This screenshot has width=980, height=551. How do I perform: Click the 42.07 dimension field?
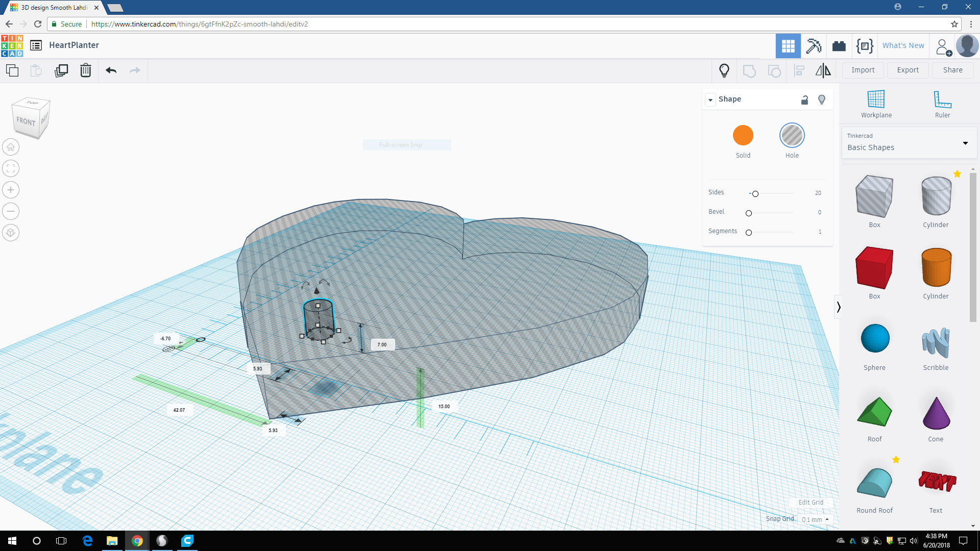pyautogui.click(x=179, y=410)
